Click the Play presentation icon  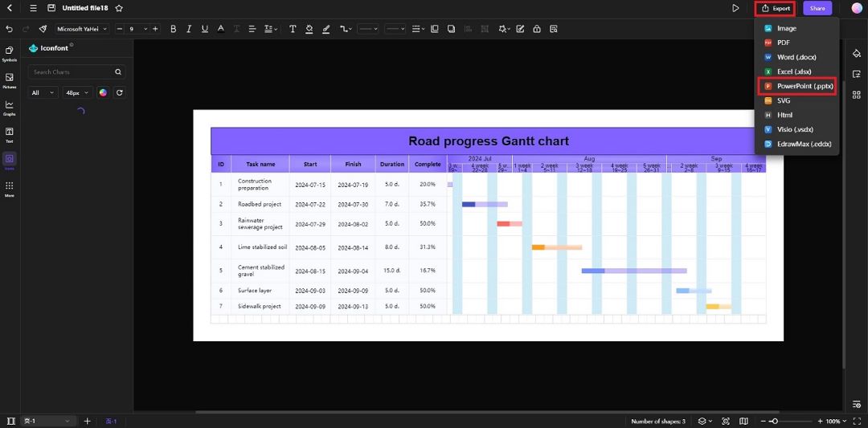pyautogui.click(x=735, y=8)
